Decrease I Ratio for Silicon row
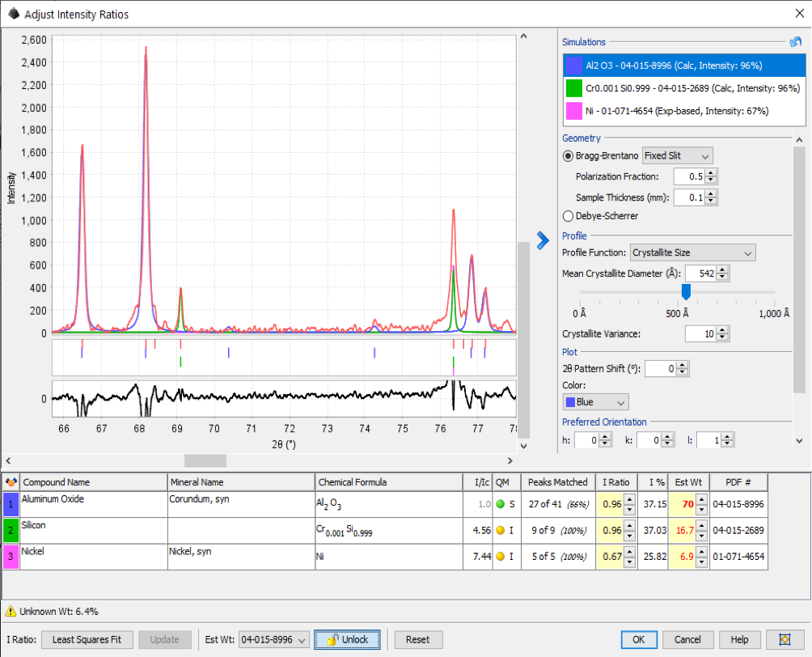Viewport: 812px width, 657px height. coord(630,536)
